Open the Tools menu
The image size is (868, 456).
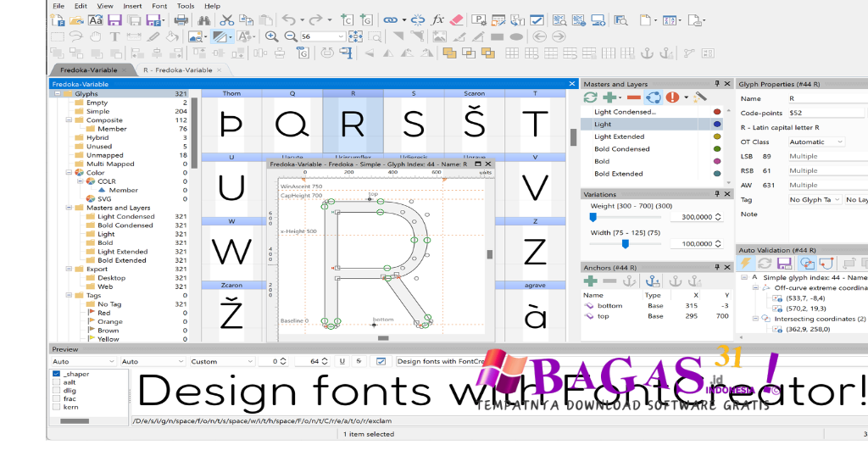(186, 6)
